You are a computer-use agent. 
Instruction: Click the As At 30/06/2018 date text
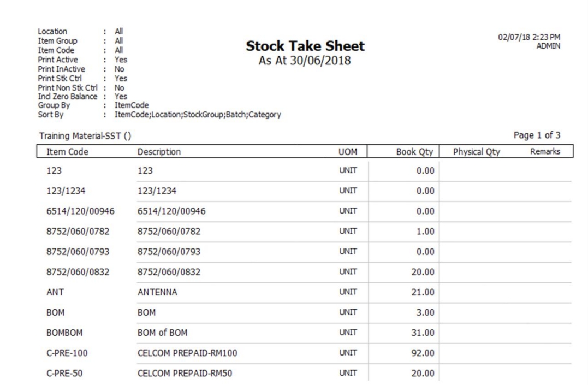[305, 61]
